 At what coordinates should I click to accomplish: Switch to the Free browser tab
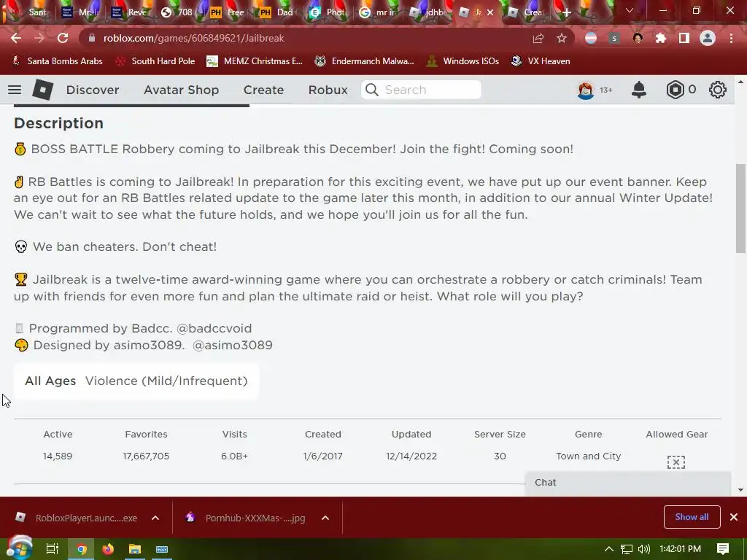[x=228, y=12]
